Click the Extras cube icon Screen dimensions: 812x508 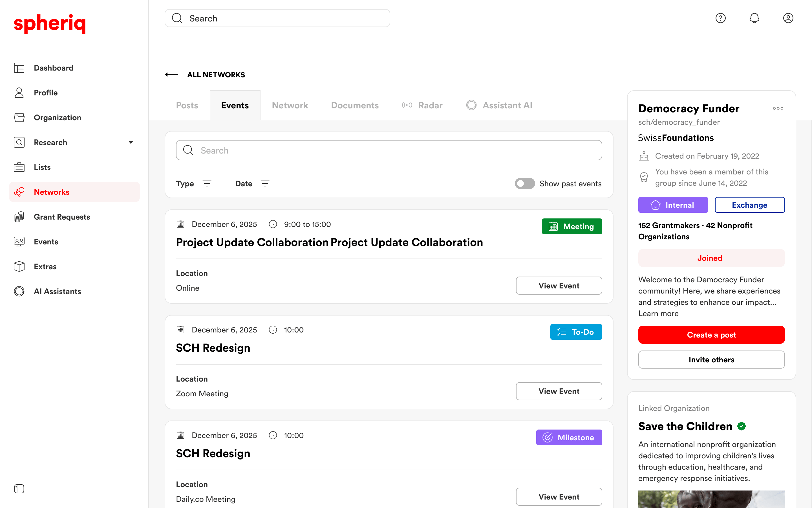coord(19,267)
